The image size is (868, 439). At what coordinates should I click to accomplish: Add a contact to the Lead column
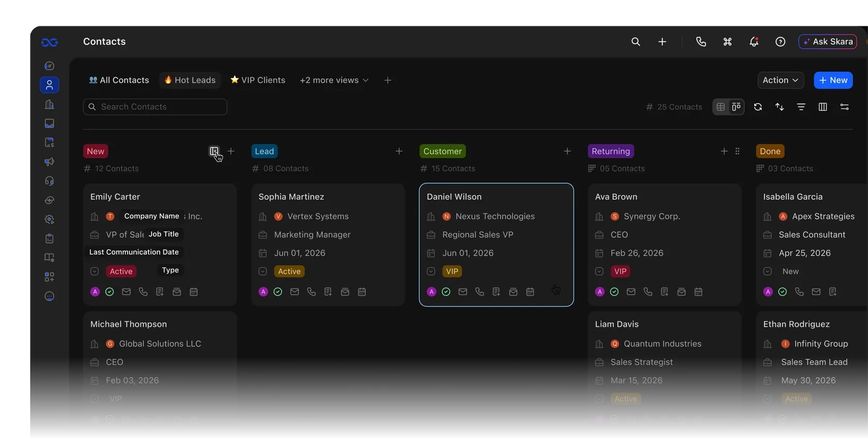click(x=399, y=151)
